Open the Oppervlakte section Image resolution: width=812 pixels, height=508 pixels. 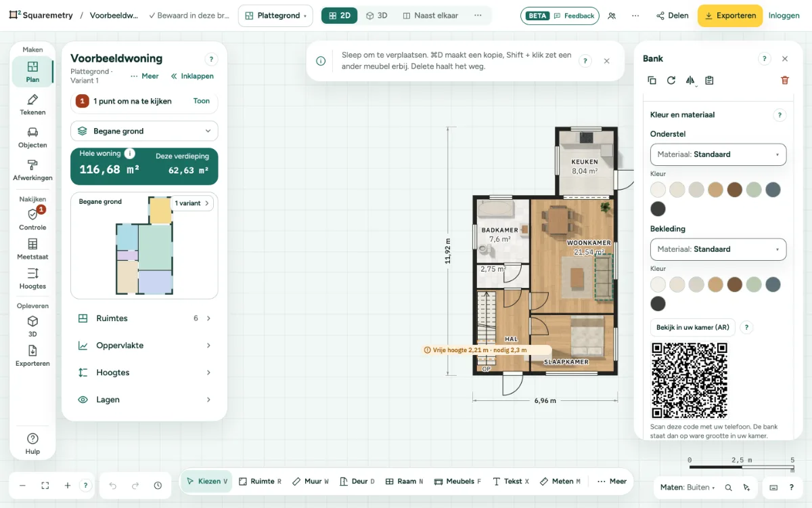click(144, 345)
